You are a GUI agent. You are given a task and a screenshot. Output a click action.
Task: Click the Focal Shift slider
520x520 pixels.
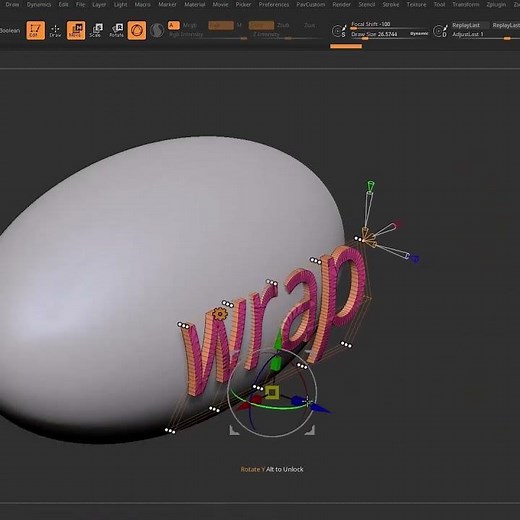(x=389, y=25)
